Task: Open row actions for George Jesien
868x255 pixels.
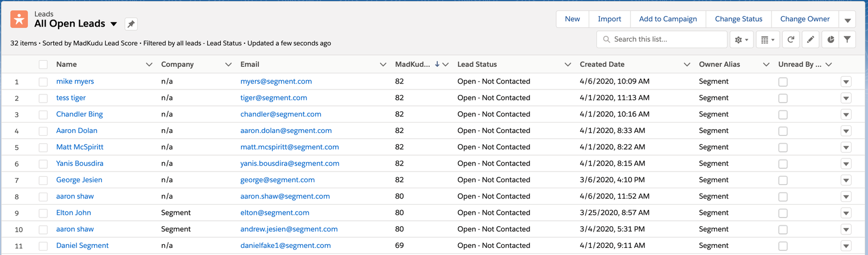Action: pyautogui.click(x=846, y=180)
